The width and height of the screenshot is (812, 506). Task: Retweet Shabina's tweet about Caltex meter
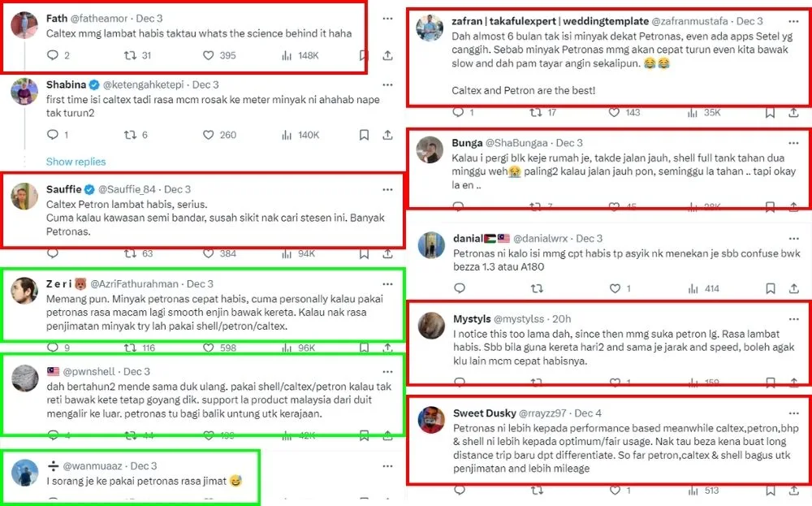coord(130,135)
